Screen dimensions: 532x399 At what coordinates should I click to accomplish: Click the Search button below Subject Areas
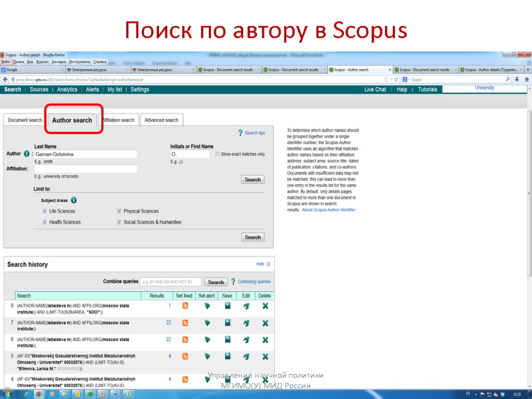pos(253,237)
